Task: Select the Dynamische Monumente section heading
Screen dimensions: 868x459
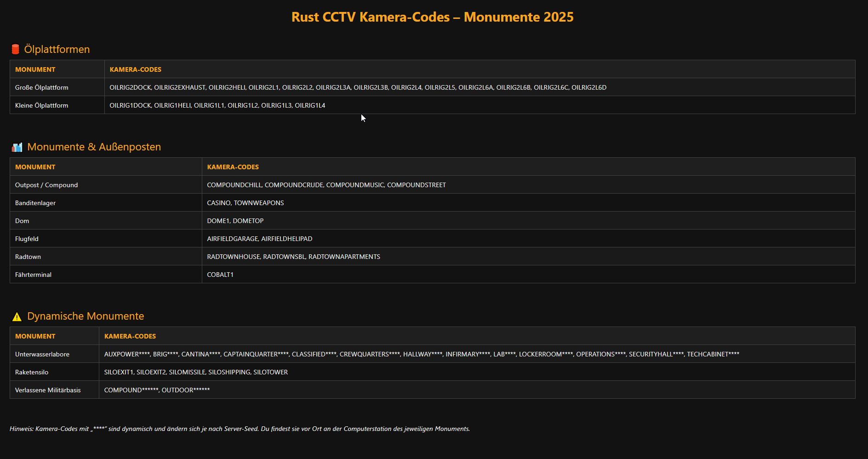Action: click(x=86, y=316)
